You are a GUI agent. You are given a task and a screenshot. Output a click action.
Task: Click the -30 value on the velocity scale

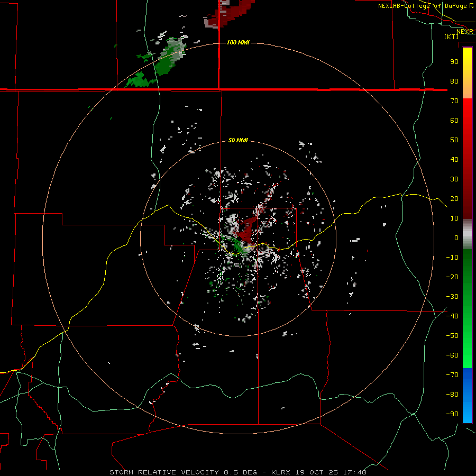click(x=452, y=297)
